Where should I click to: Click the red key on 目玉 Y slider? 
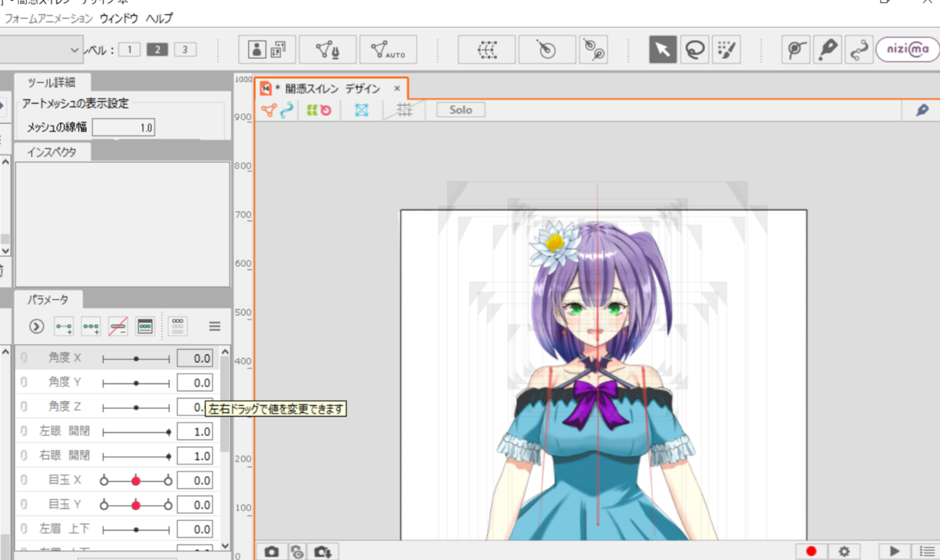tap(136, 505)
